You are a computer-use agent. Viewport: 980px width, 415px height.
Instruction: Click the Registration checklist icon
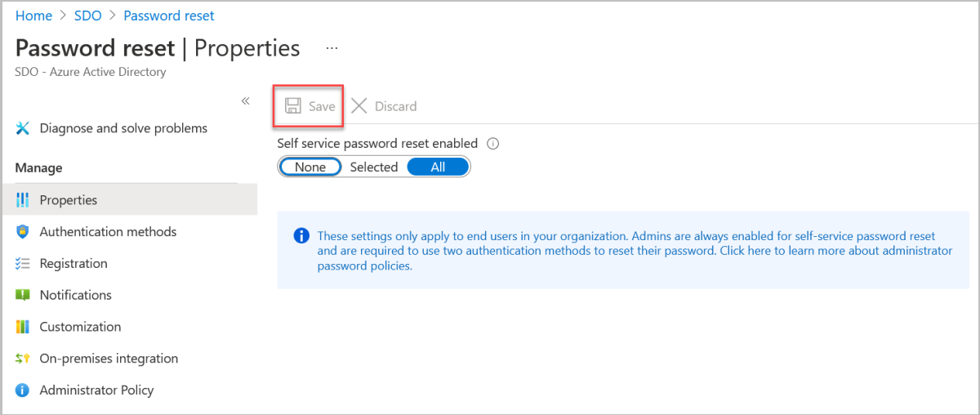[x=23, y=264]
